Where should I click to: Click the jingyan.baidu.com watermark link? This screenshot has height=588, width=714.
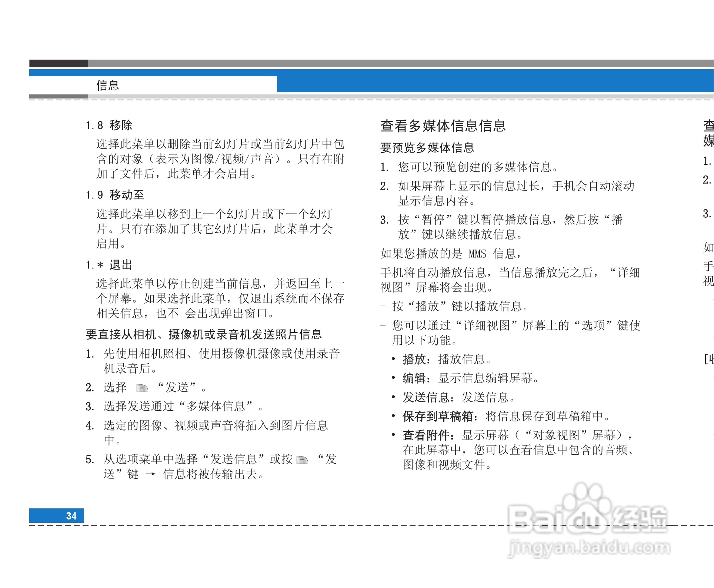click(589, 548)
